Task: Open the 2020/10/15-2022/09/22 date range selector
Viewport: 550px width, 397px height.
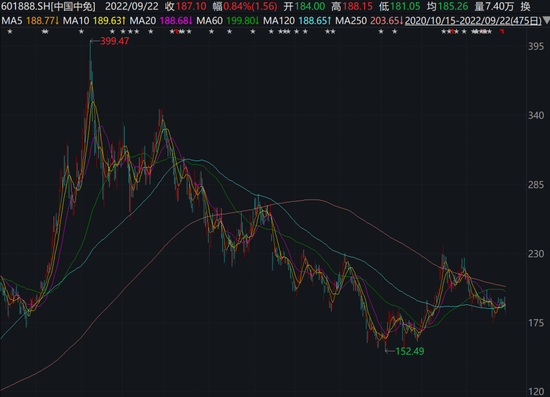Action: pos(473,21)
